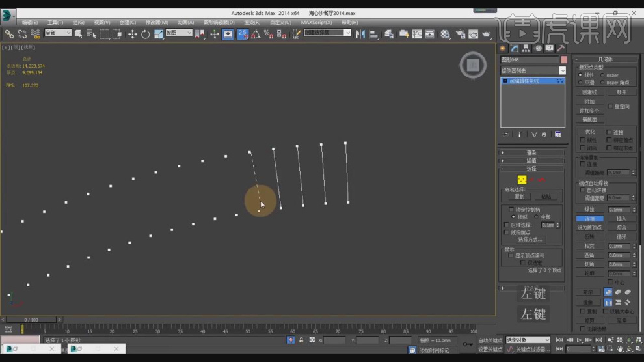Image resolution: width=644 pixels, height=362 pixels.
Task: Open the Utilities hammer panel icon
Action: click(560, 48)
